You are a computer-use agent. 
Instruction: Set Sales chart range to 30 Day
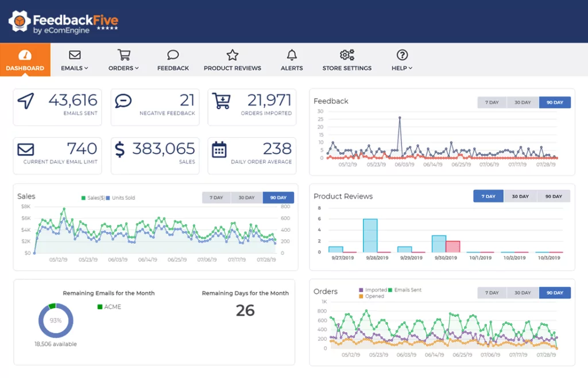pyautogui.click(x=246, y=198)
